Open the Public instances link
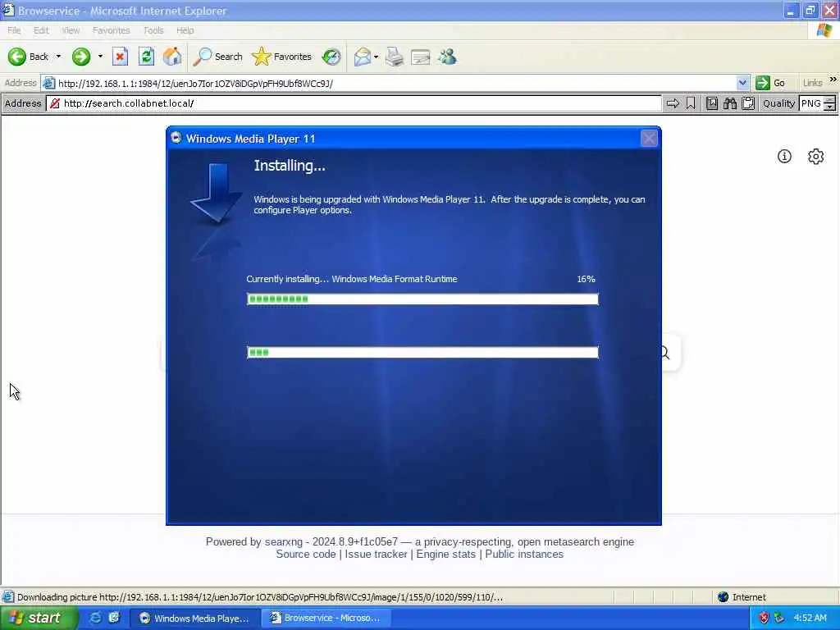 pos(524,555)
